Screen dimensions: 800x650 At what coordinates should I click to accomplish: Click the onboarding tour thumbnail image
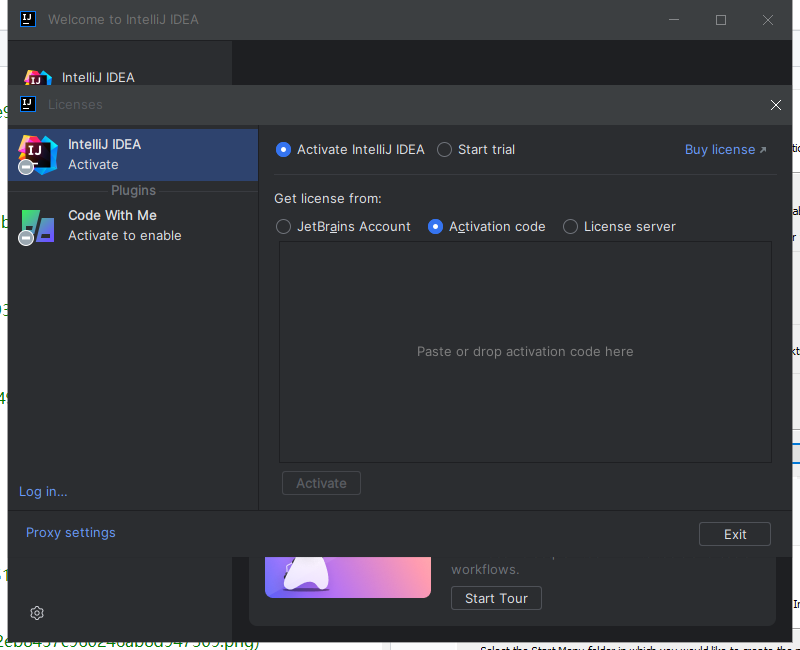348,577
